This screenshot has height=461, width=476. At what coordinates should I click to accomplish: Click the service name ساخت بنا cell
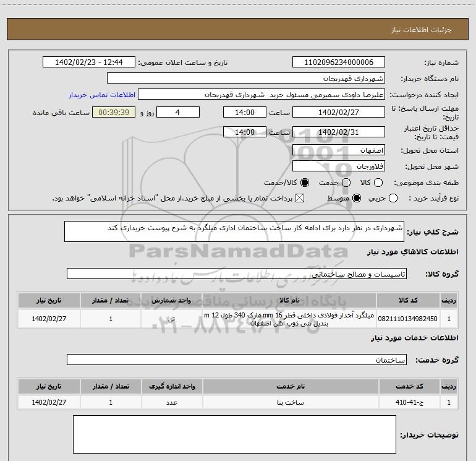tap(291, 402)
